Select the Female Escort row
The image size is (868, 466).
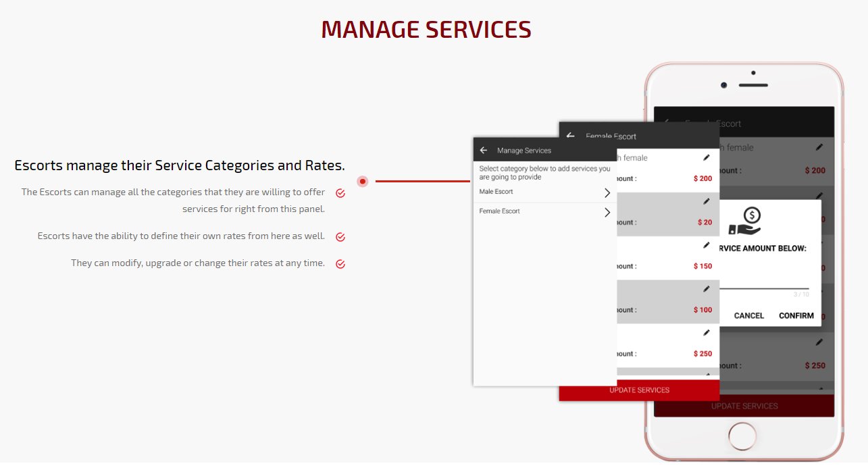(544, 212)
